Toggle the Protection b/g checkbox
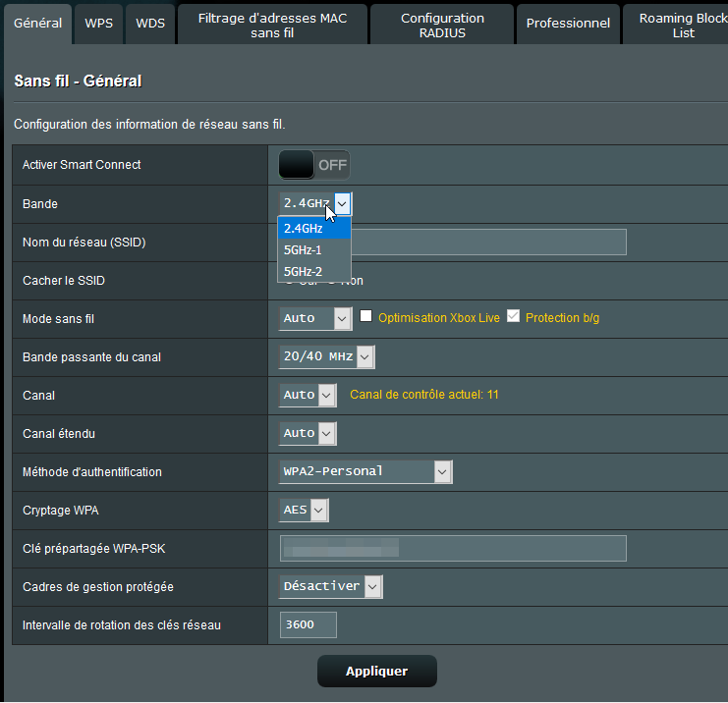The image size is (728, 703). [513, 316]
